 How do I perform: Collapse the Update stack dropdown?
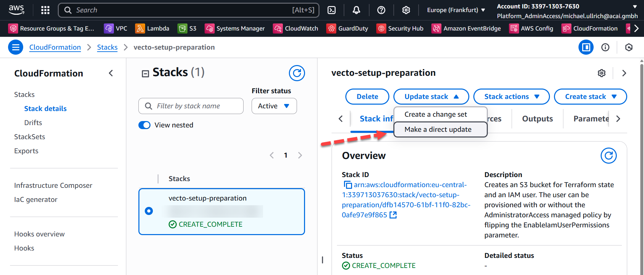click(x=431, y=97)
